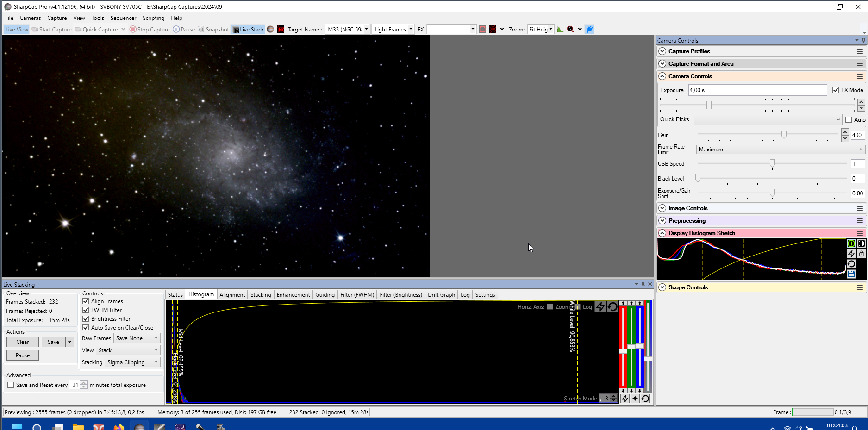This screenshot has width=868, height=430.
Task: Click the half-circle contrast icon in the mini histogram
Action: pyautogui.click(x=862, y=243)
